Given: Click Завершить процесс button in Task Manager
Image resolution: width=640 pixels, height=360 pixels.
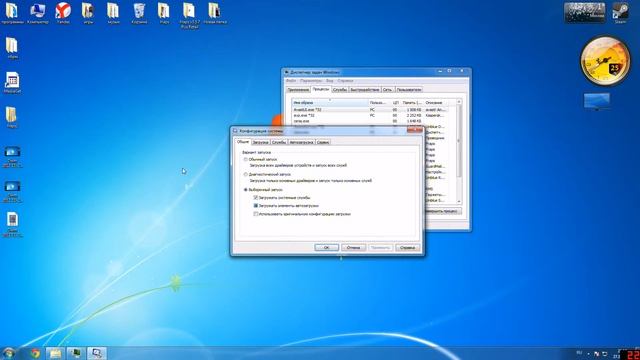Looking at the screenshot, I should [443, 211].
